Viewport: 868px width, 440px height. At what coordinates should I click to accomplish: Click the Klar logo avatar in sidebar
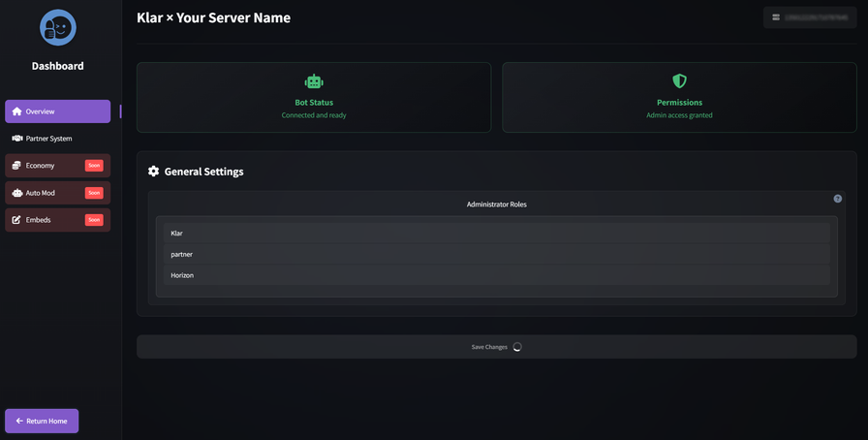57,28
